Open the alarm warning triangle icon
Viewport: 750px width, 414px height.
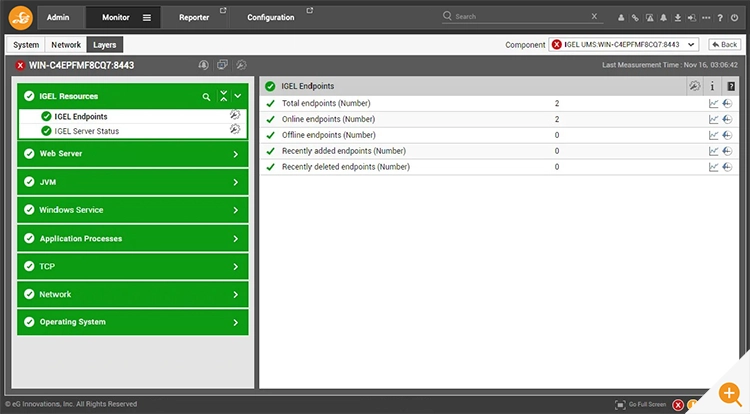[650, 18]
